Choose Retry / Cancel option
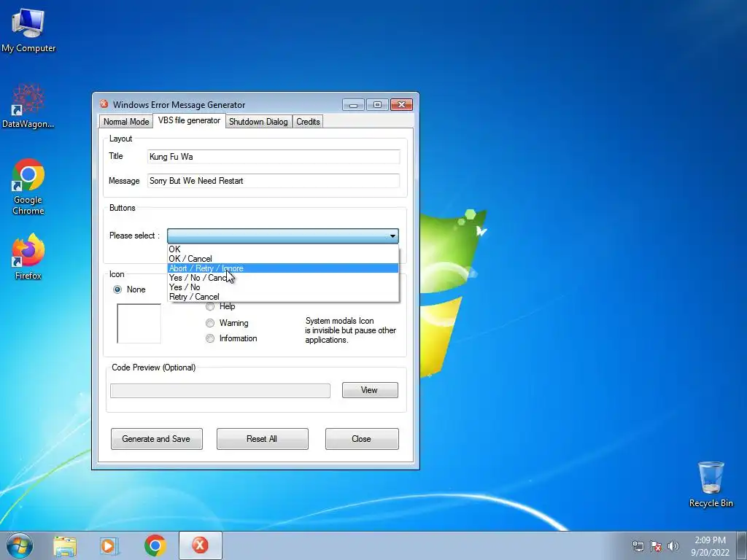The height and width of the screenshot is (560, 747). click(x=283, y=297)
